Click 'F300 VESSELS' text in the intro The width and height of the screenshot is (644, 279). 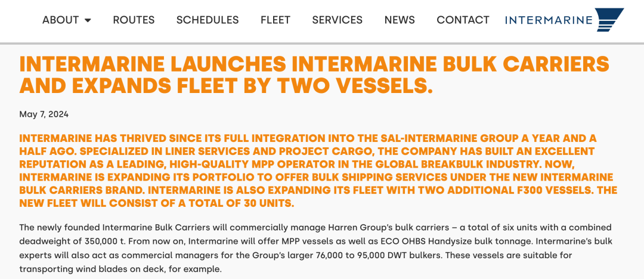click(x=551, y=191)
